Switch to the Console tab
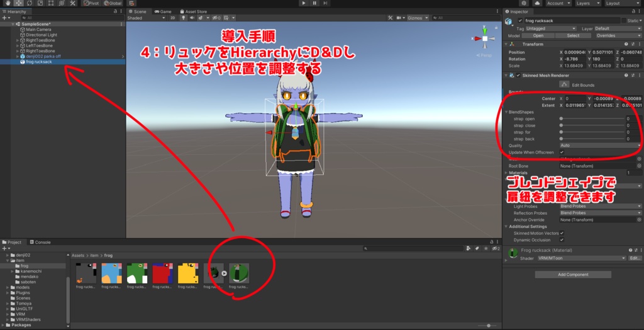The image size is (644, 330). tap(40, 242)
